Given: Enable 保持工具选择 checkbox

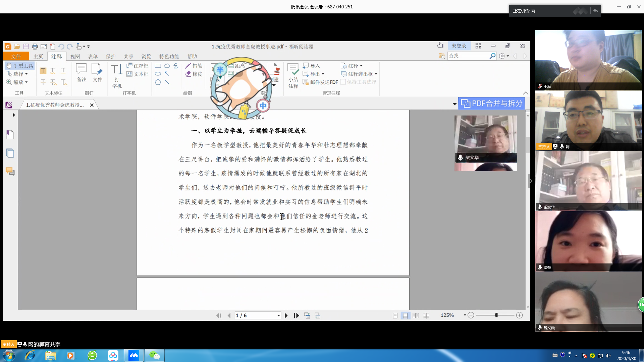Looking at the screenshot, I should [x=343, y=82].
